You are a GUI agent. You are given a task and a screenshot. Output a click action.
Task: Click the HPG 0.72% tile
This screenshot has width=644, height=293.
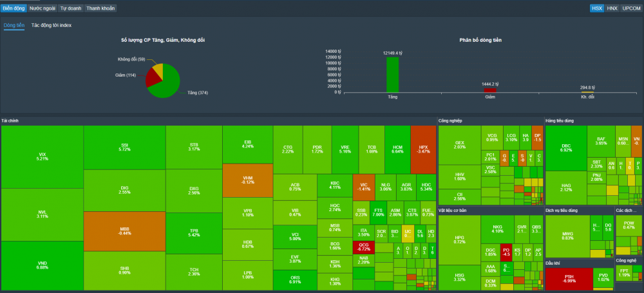460,240
